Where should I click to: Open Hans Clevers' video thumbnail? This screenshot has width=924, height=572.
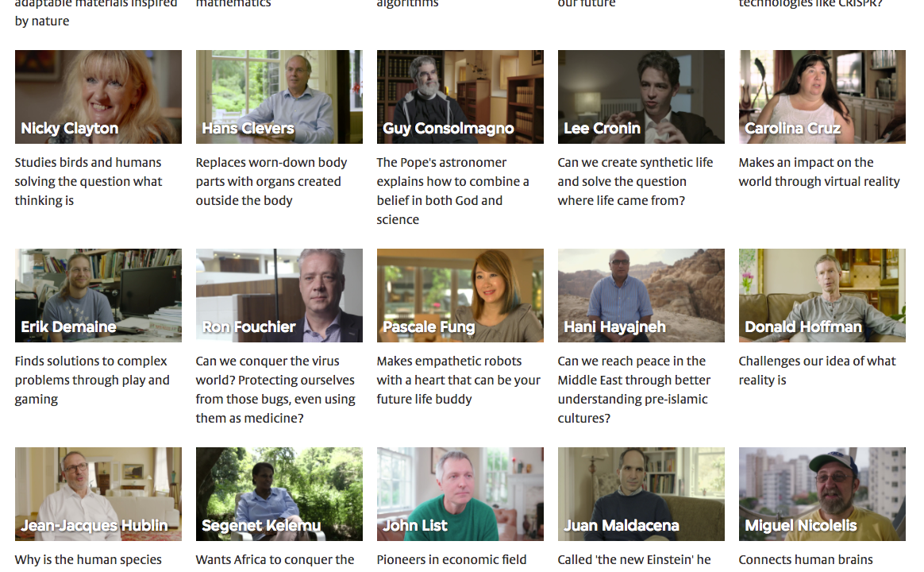pos(279,97)
